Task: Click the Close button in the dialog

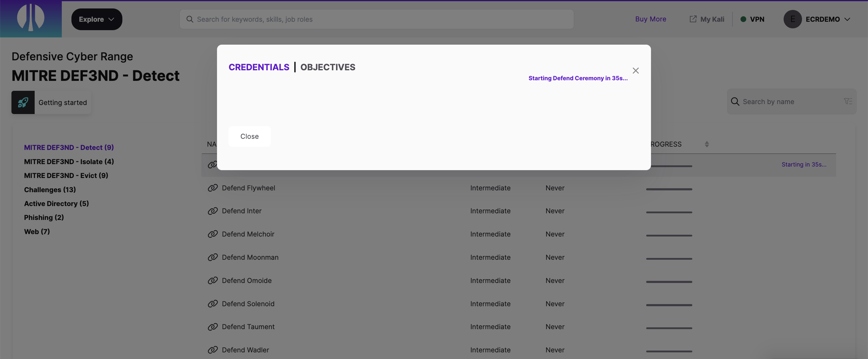Action: pos(249,136)
